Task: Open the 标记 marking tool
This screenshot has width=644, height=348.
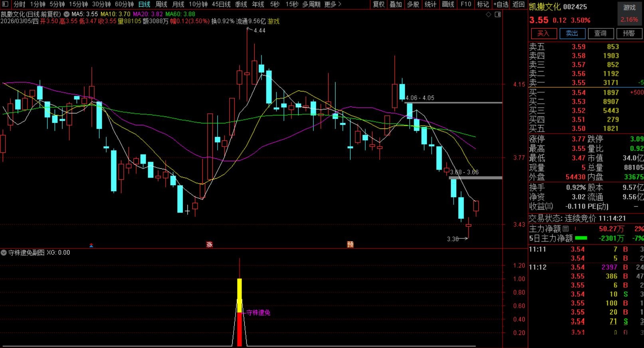Action: [x=483, y=4]
